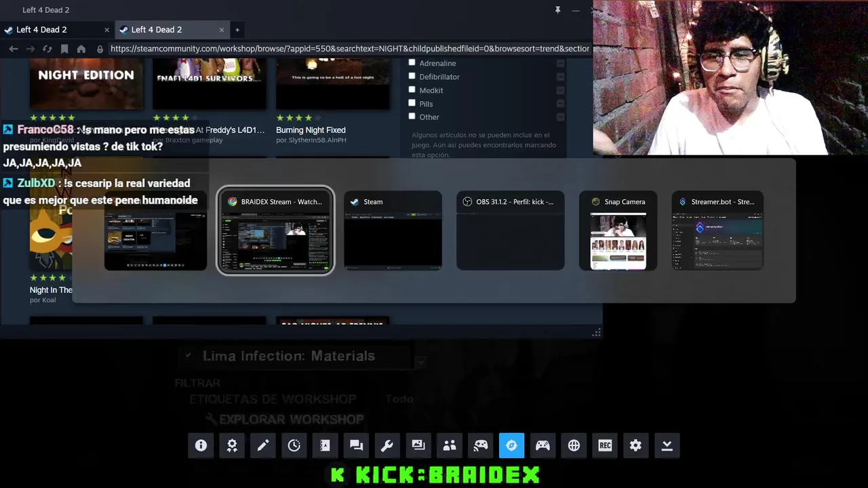The image size is (868, 488).
Task: Switch to Snap Camera window in task switcher
Action: [x=618, y=230]
